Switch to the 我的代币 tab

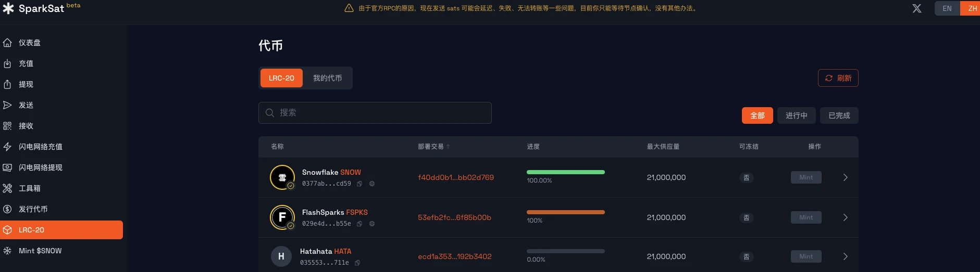[327, 78]
